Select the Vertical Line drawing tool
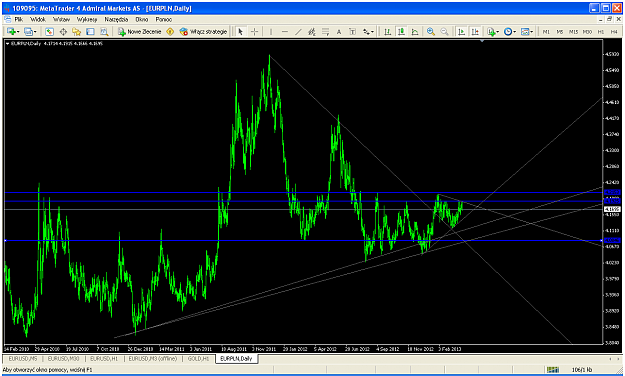Screen dimensions: 625x376 [271, 31]
